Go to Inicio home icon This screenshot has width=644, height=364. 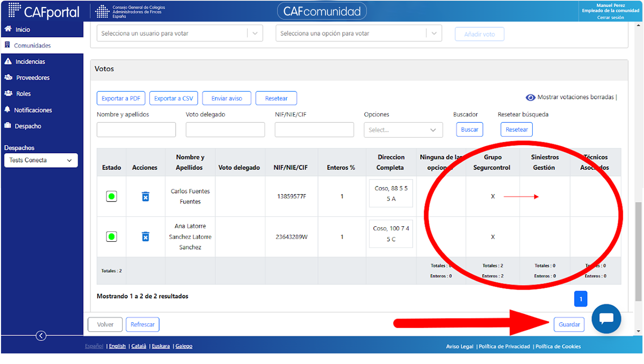click(8, 29)
